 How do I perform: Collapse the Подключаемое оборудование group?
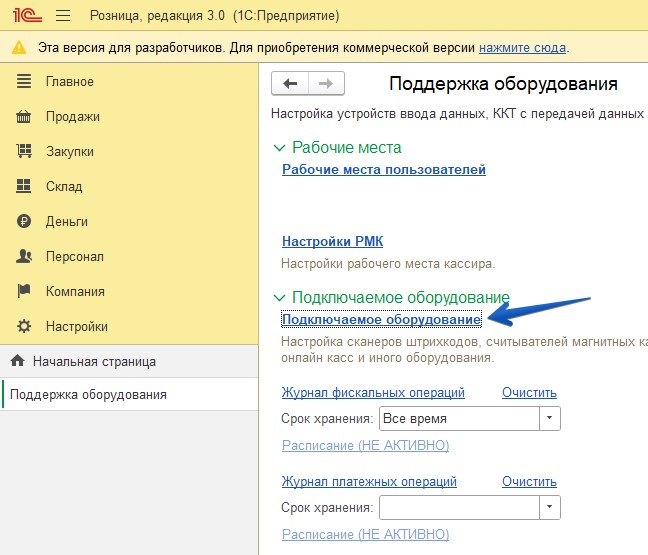click(x=280, y=298)
